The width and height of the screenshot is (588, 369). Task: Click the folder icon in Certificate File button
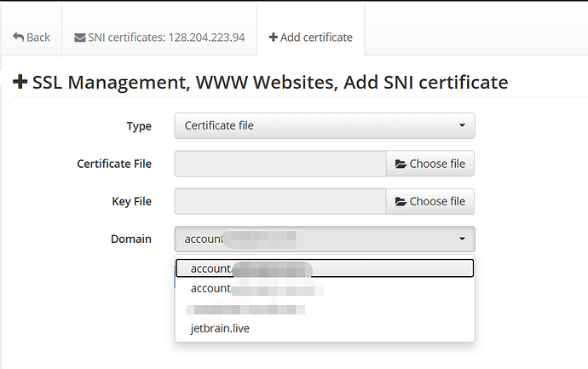[401, 164]
